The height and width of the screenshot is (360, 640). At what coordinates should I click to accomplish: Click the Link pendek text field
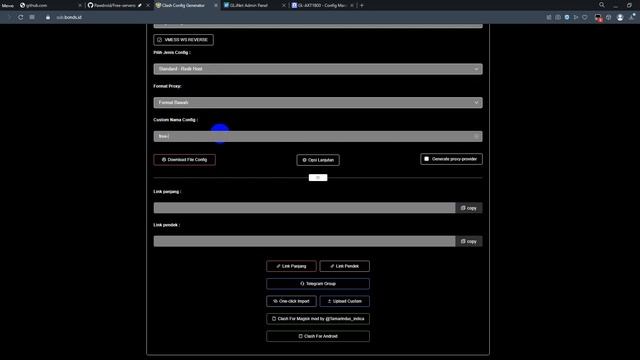pyautogui.click(x=304, y=241)
